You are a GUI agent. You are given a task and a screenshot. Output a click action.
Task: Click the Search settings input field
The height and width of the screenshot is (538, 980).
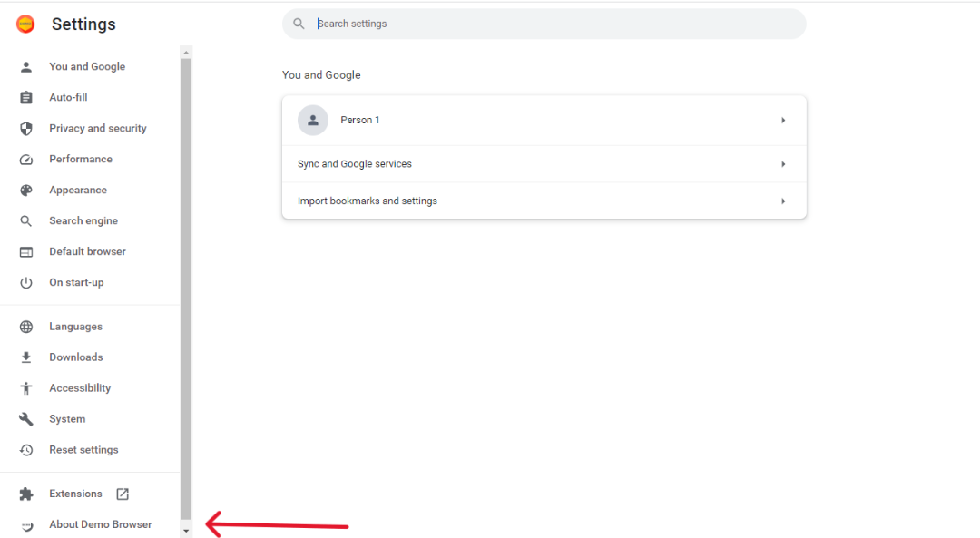point(544,24)
